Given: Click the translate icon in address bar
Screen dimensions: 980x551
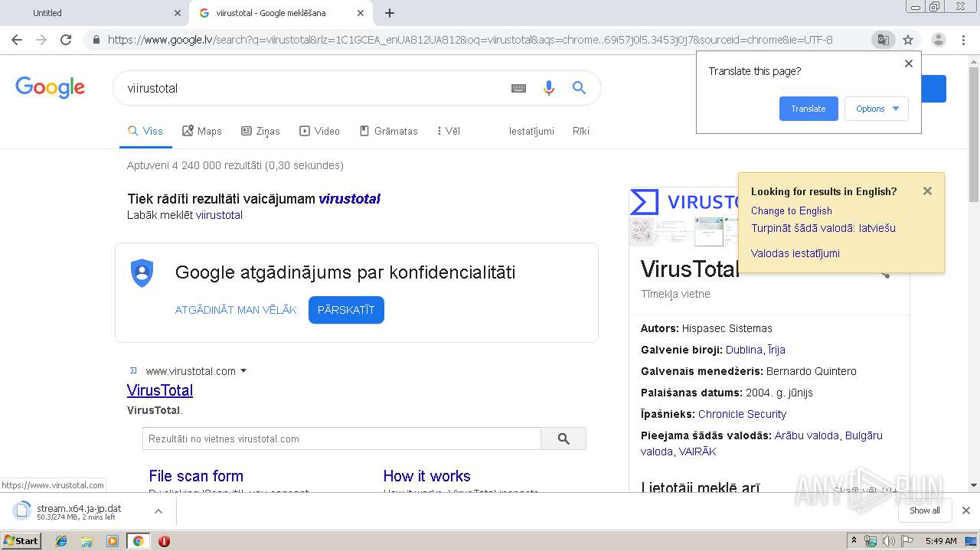Looking at the screenshot, I should (x=883, y=40).
